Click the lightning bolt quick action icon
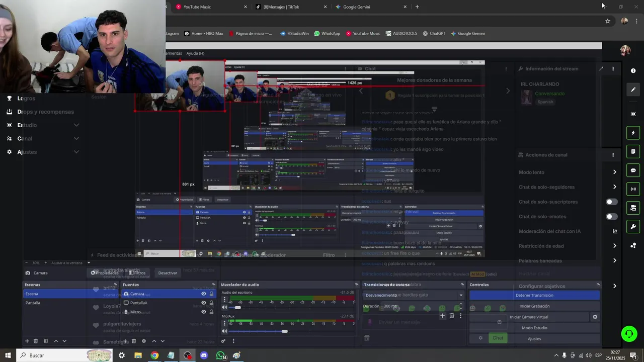This screenshot has height=362, width=644. point(633,133)
